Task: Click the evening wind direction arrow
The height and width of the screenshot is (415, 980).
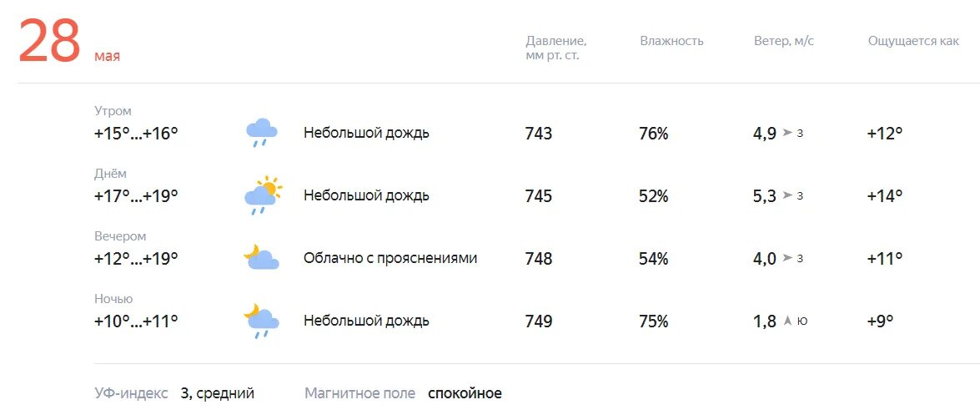Action: [787, 258]
